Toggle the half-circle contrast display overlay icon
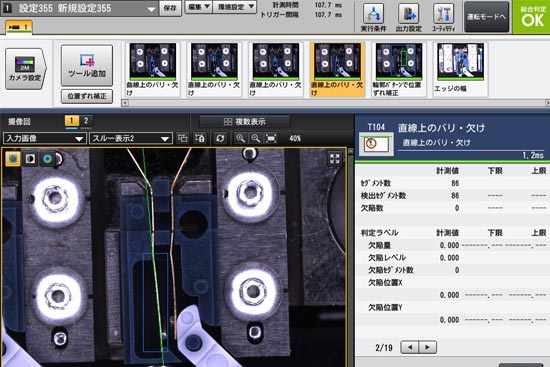This screenshot has height=367, width=550. (x=31, y=159)
